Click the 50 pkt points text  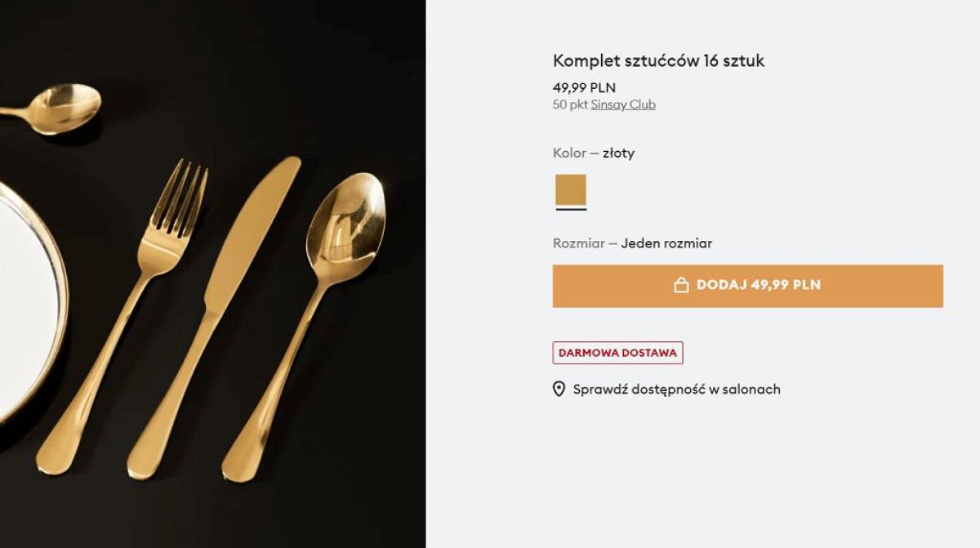(570, 105)
